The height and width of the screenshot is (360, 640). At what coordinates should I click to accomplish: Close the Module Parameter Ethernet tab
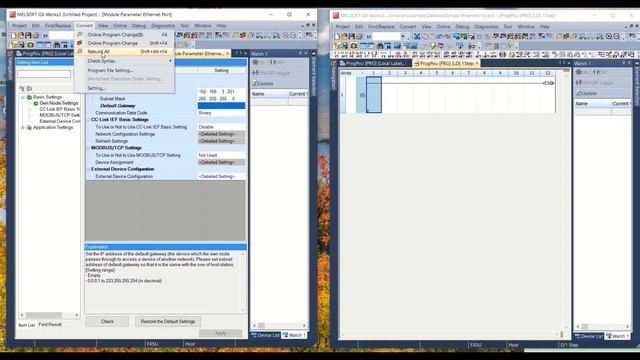(228, 53)
